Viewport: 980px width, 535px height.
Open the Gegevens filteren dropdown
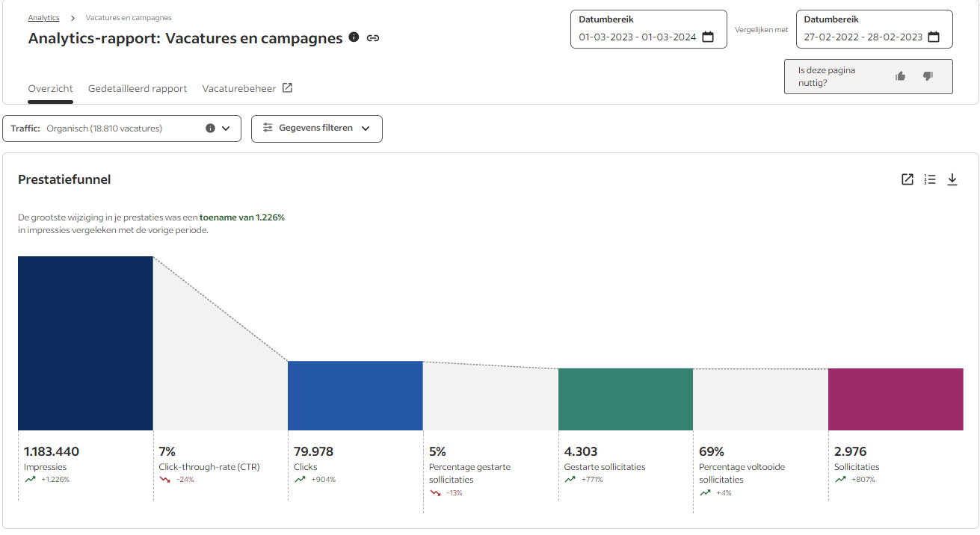tap(317, 129)
